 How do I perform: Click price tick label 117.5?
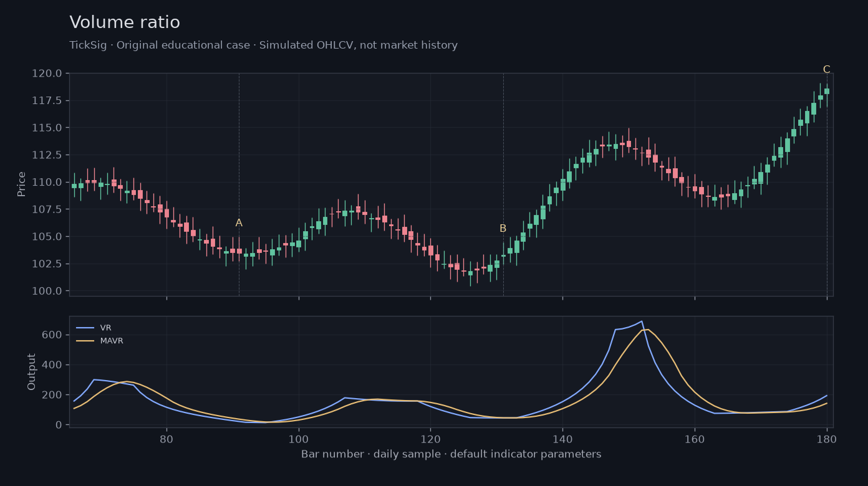click(x=47, y=100)
